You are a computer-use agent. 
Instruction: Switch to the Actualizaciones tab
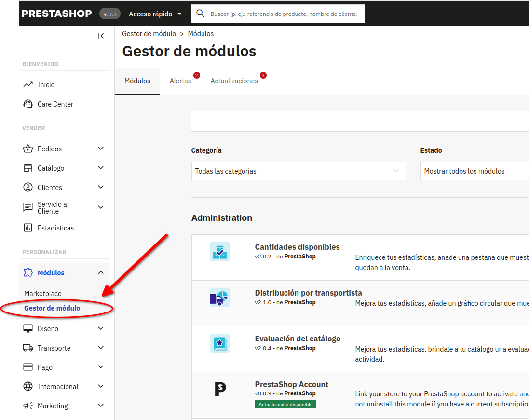[234, 81]
